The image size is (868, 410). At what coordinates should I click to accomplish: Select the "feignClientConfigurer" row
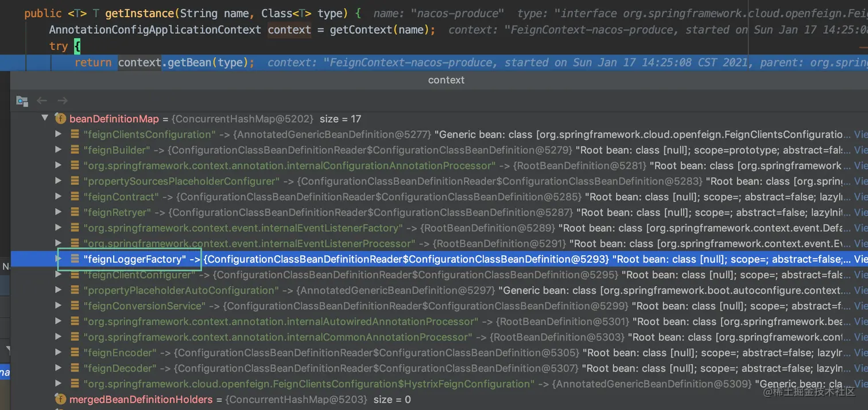point(439,275)
